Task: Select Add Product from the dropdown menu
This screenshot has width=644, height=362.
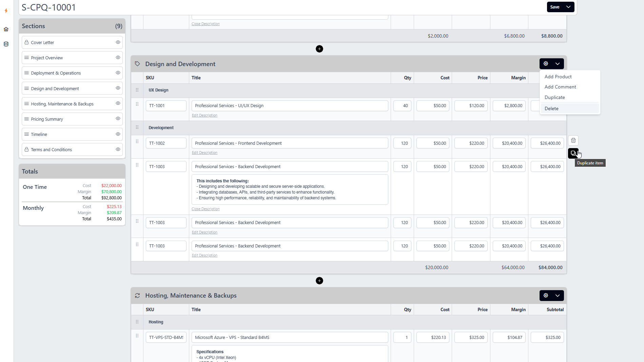Action: 558,77
